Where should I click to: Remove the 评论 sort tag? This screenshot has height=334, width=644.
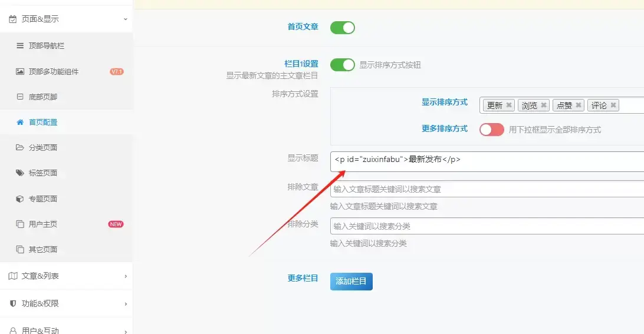point(613,105)
